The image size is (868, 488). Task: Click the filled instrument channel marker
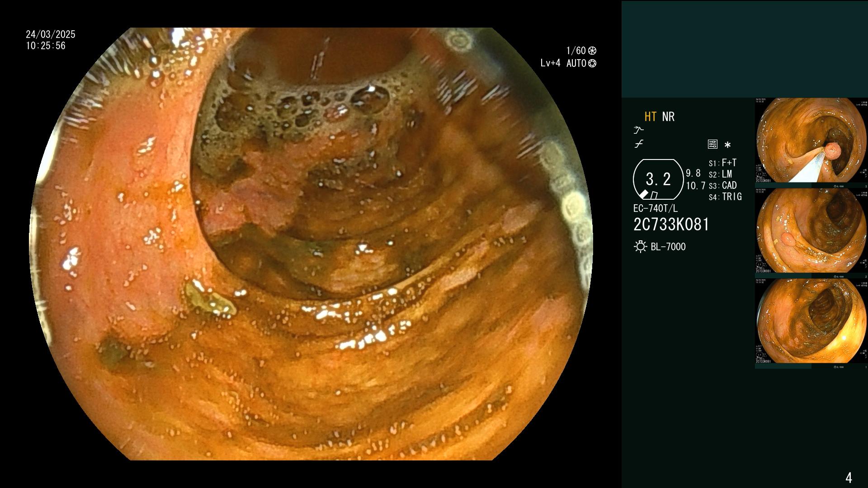click(644, 194)
